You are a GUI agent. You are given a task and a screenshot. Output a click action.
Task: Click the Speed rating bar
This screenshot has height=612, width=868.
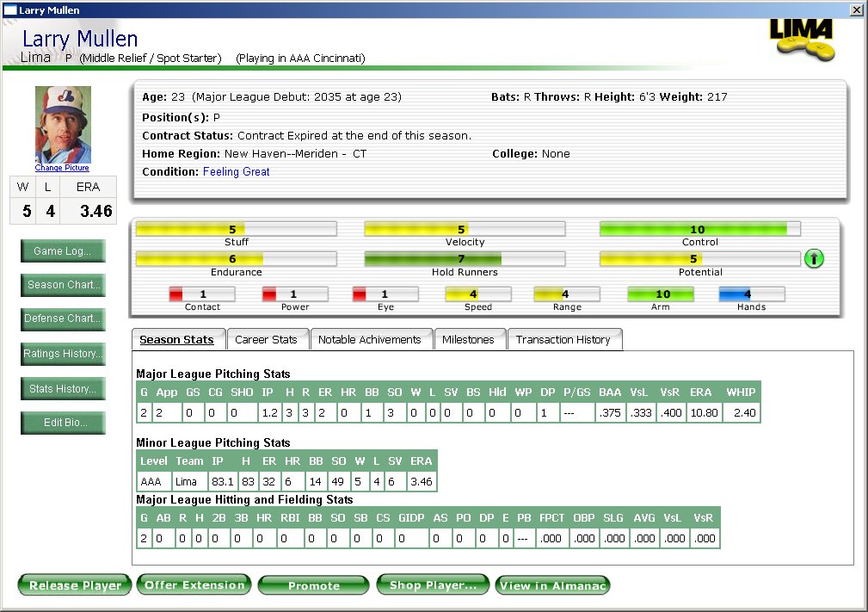477,294
